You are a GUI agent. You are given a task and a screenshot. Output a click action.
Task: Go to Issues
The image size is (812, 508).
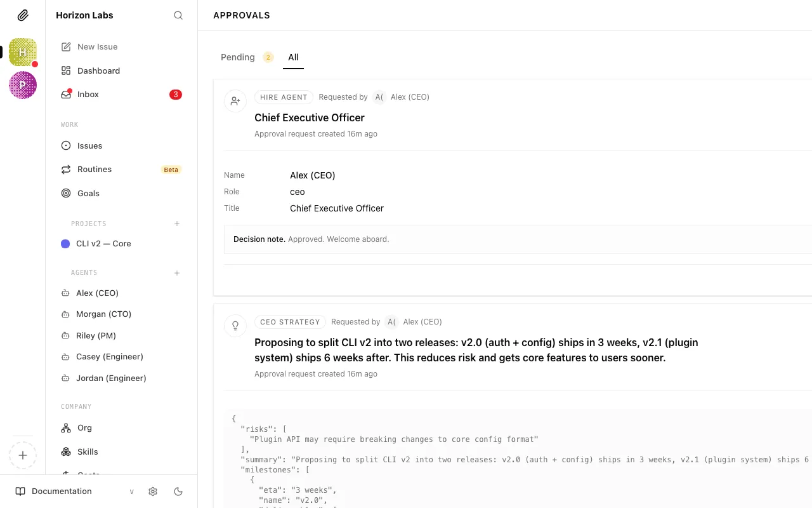(121, 145)
